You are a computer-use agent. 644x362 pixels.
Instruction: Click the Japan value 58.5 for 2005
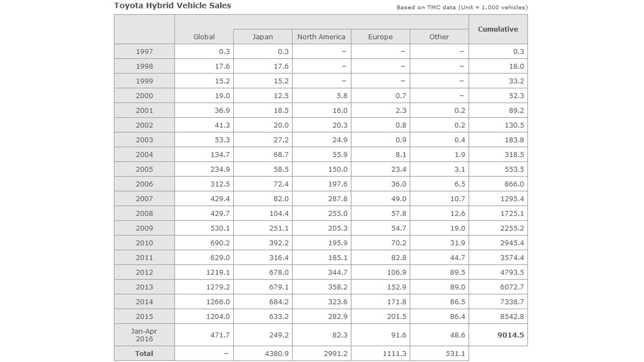coord(281,169)
